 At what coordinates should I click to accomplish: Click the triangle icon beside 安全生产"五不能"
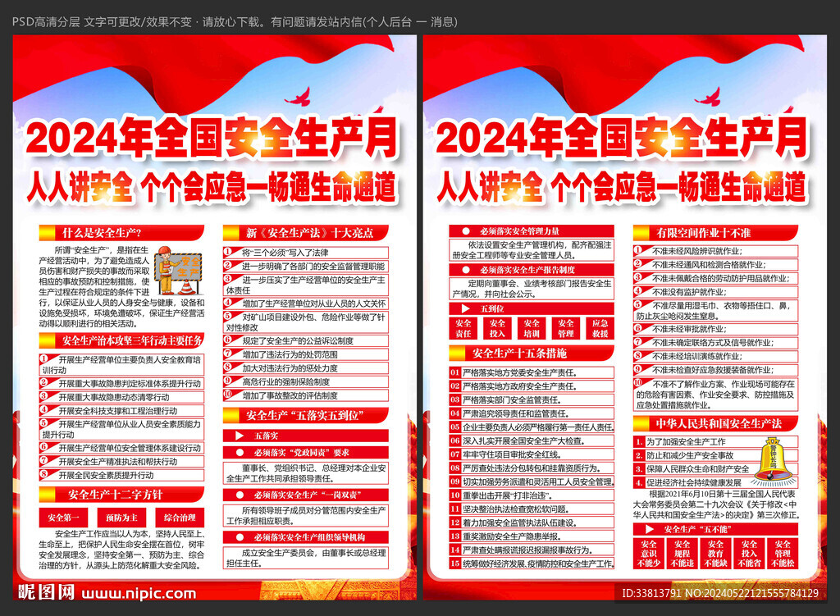(650, 529)
